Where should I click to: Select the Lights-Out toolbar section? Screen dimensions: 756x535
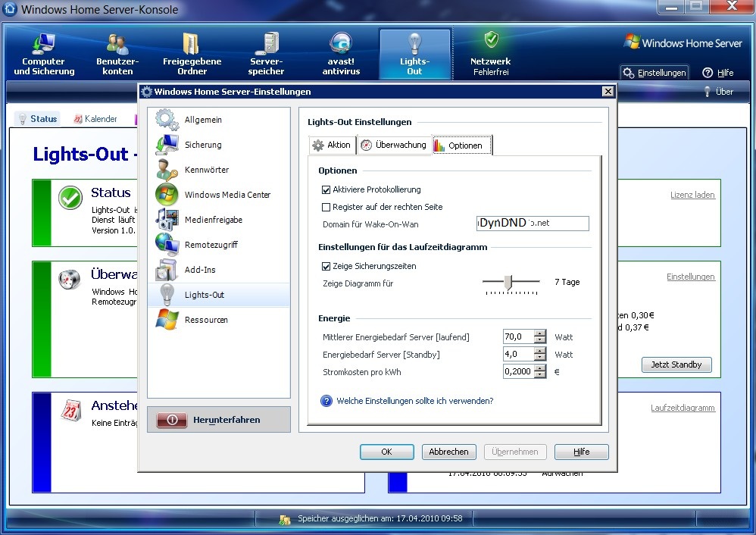[414, 54]
